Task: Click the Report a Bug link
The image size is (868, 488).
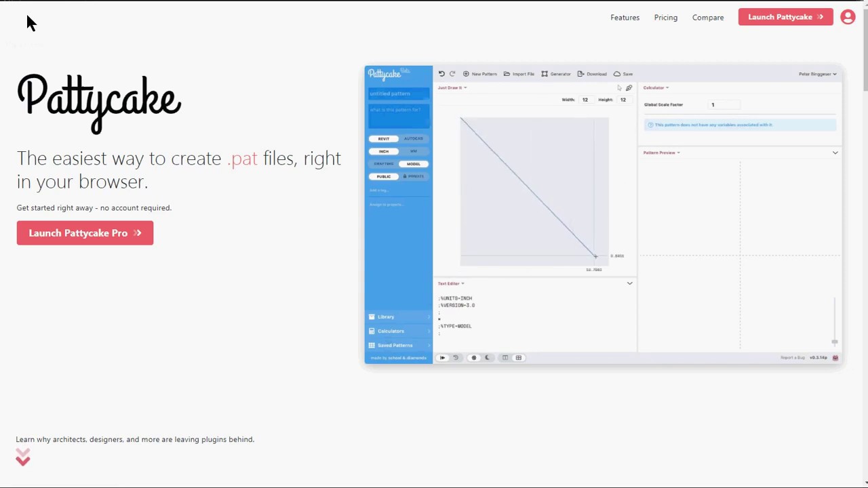Action: point(792,358)
